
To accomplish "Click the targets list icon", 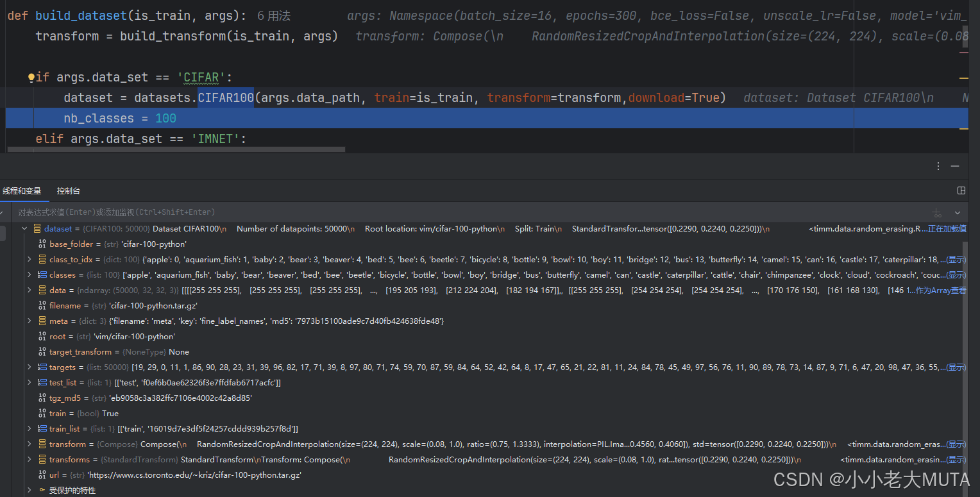I will [x=42, y=367].
